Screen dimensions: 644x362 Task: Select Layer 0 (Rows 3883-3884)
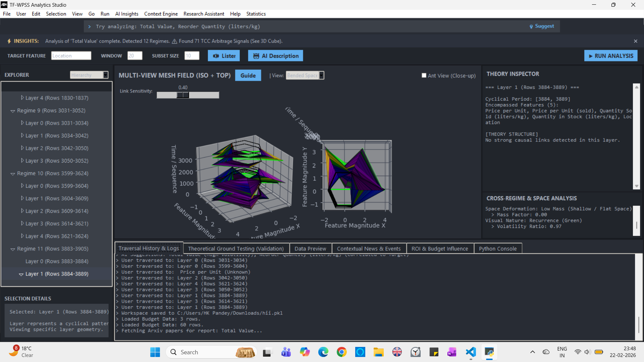coord(57,261)
